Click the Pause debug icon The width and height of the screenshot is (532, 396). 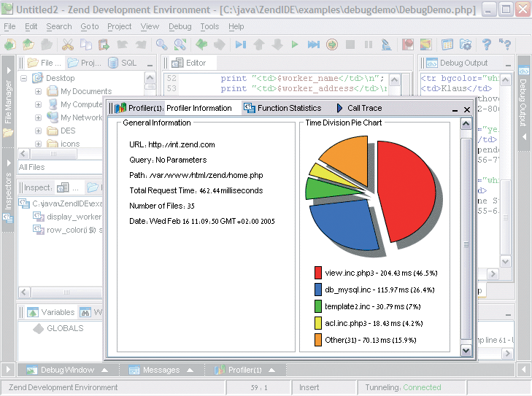coord(368,44)
